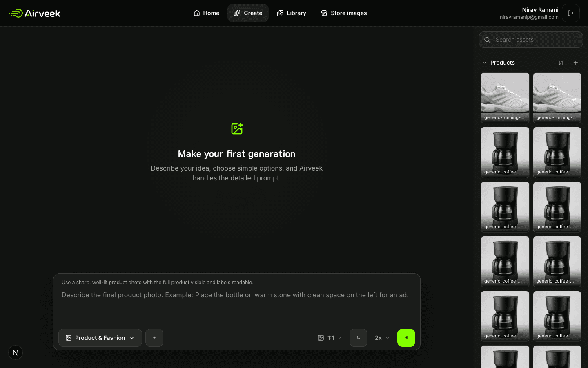Open the Product & Fashion dropdown
Screen dimensions: 588x368
100,338
